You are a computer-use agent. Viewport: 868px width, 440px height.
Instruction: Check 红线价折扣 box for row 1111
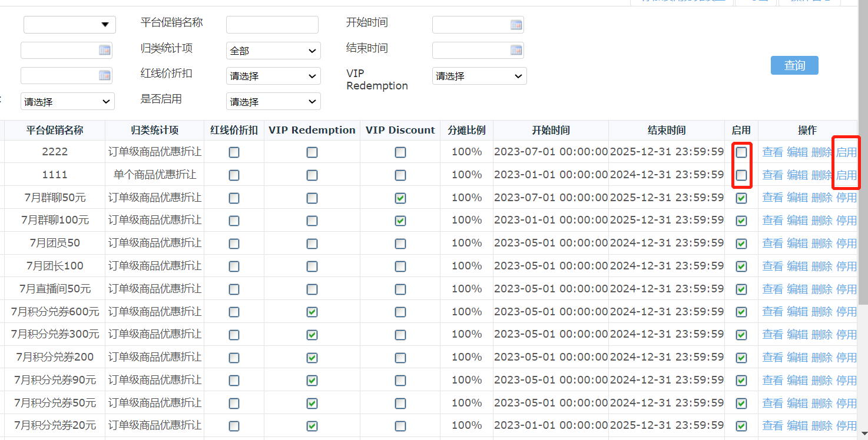click(x=234, y=175)
